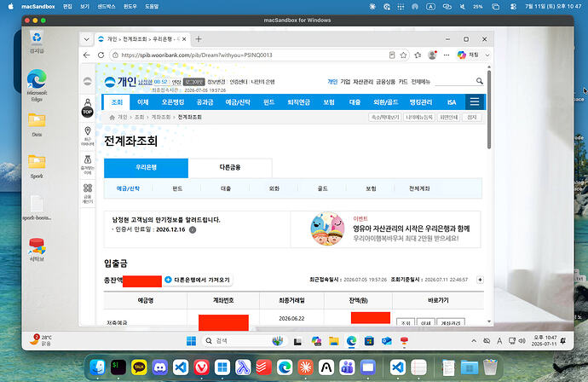Open the 오픈뱅킹 menu
The height and width of the screenshot is (382, 588).
pyautogui.click(x=173, y=102)
